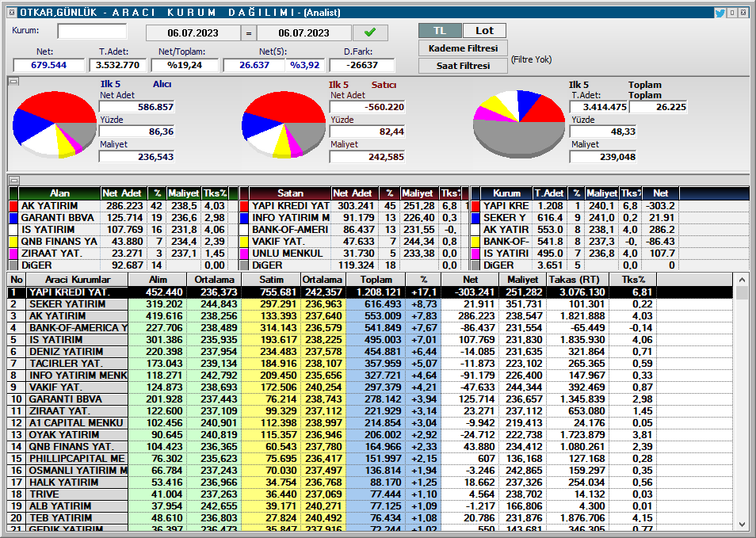Viewport: 756px width, 538px height.
Task: Select the TACIRLER YAT. row
Action: click(x=370, y=364)
